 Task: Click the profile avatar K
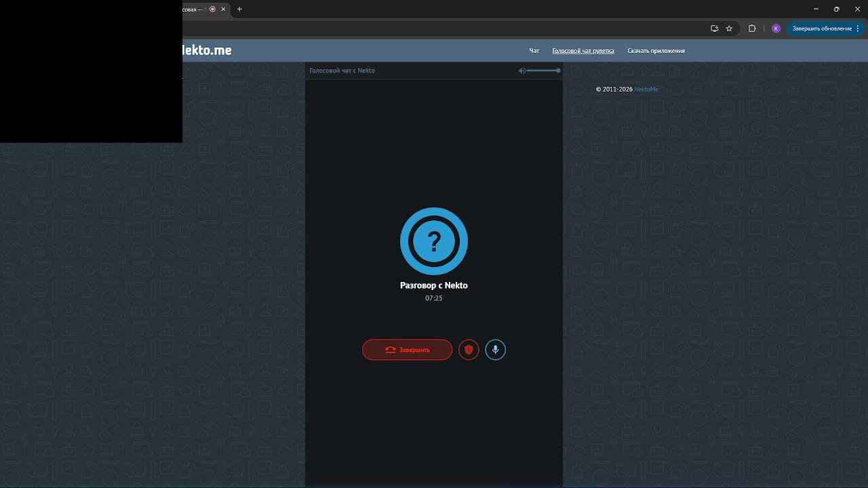776,28
